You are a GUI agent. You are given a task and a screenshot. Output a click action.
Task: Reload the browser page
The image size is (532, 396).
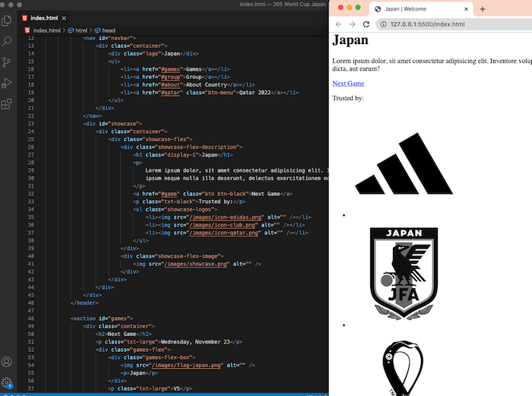pos(366,24)
